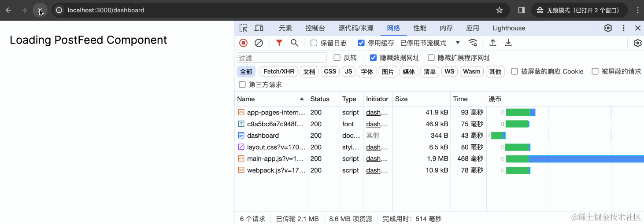Toggle the 隐藏数据网址 checkbox
Image resolution: width=644 pixels, height=224 pixels.
pos(373,58)
